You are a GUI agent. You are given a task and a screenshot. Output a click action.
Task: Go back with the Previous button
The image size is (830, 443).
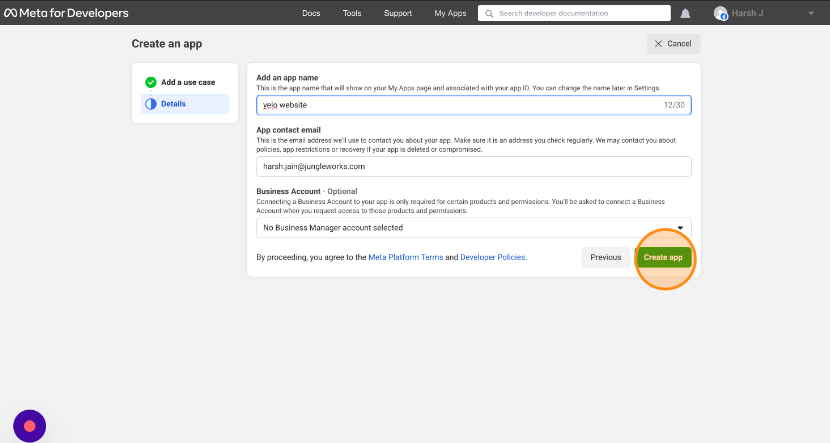click(606, 257)
